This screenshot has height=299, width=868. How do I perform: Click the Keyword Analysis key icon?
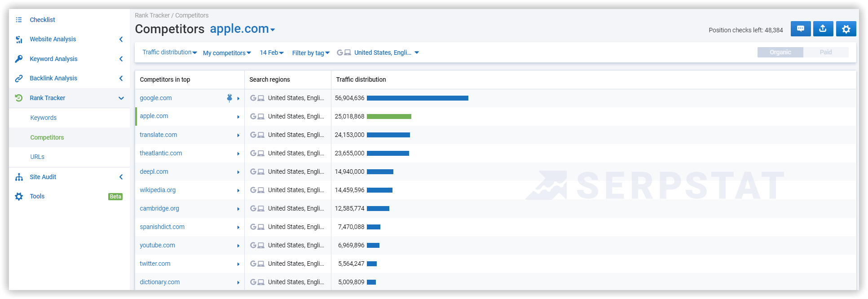click(x=19, y=59)
